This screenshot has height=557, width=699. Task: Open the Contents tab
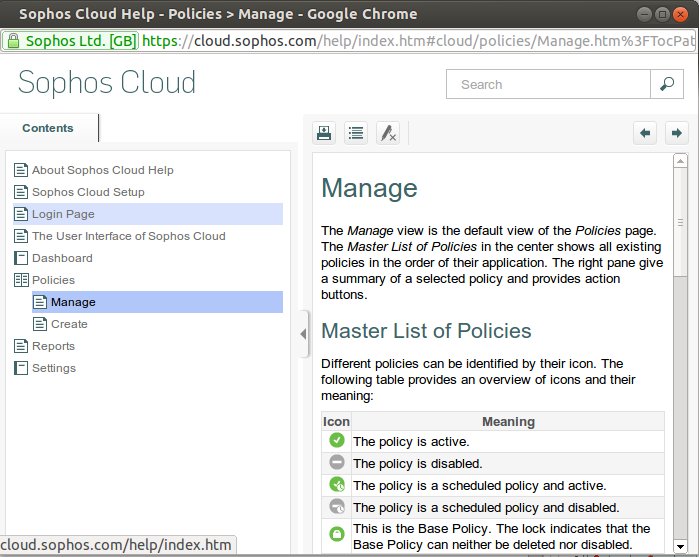click(x=48, y=128)
